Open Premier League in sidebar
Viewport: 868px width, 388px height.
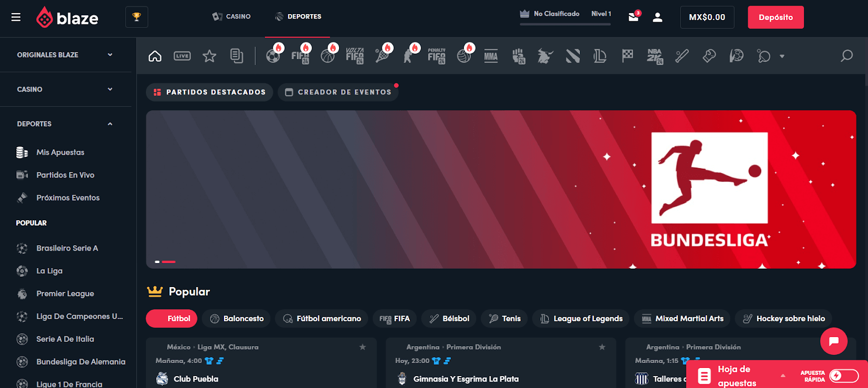pos(65,294)
